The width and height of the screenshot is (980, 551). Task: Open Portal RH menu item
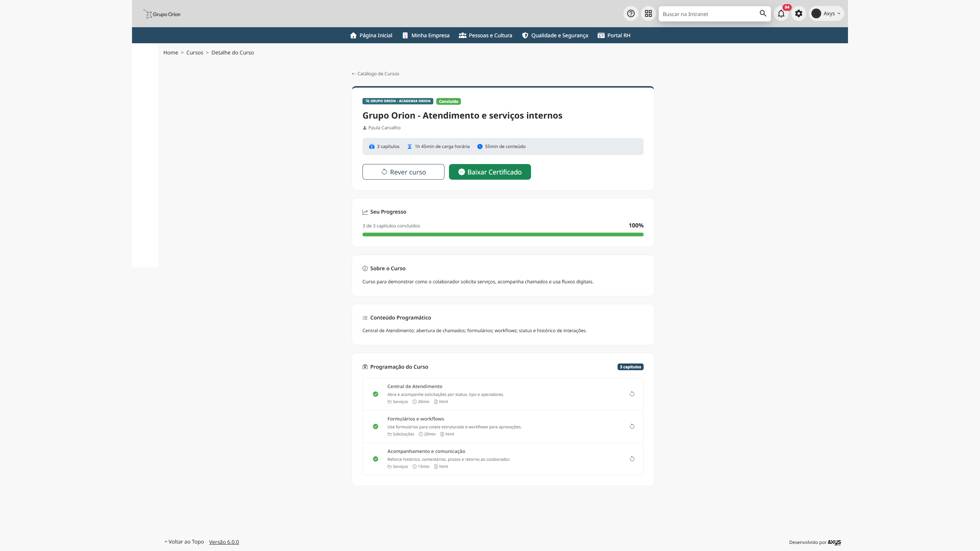[x=614, y=35]
